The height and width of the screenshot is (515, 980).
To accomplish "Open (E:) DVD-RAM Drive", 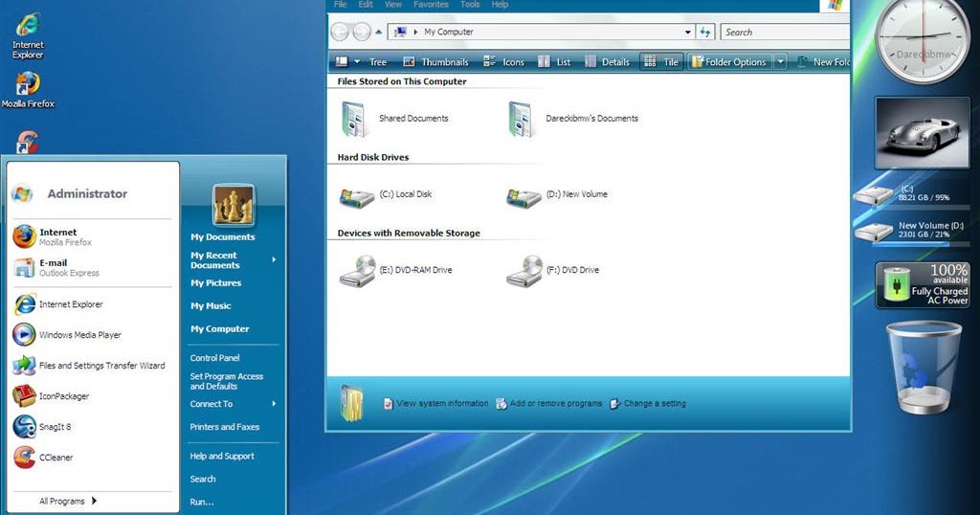I will (x=395, y=271).
